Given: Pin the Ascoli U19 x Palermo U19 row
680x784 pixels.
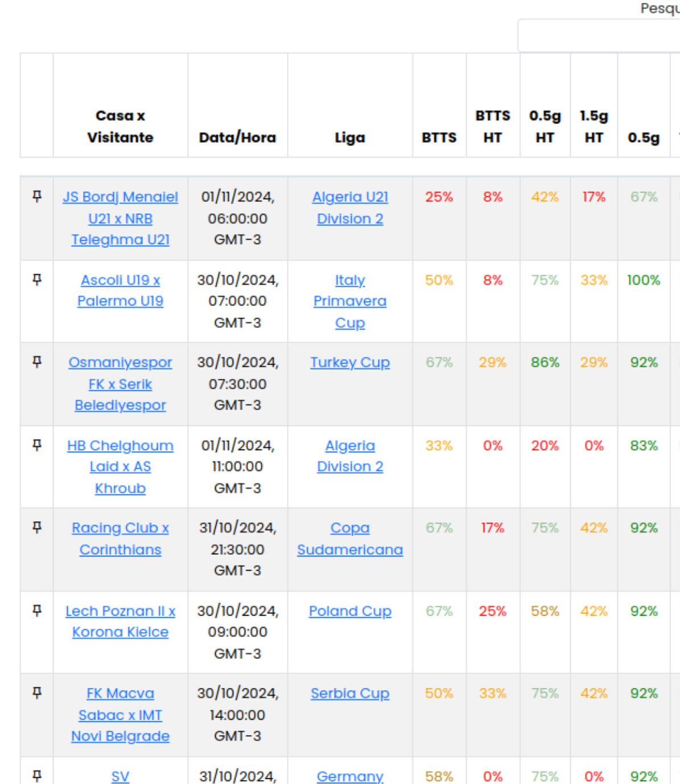Looking at the screenshot, I should (37, 280).
